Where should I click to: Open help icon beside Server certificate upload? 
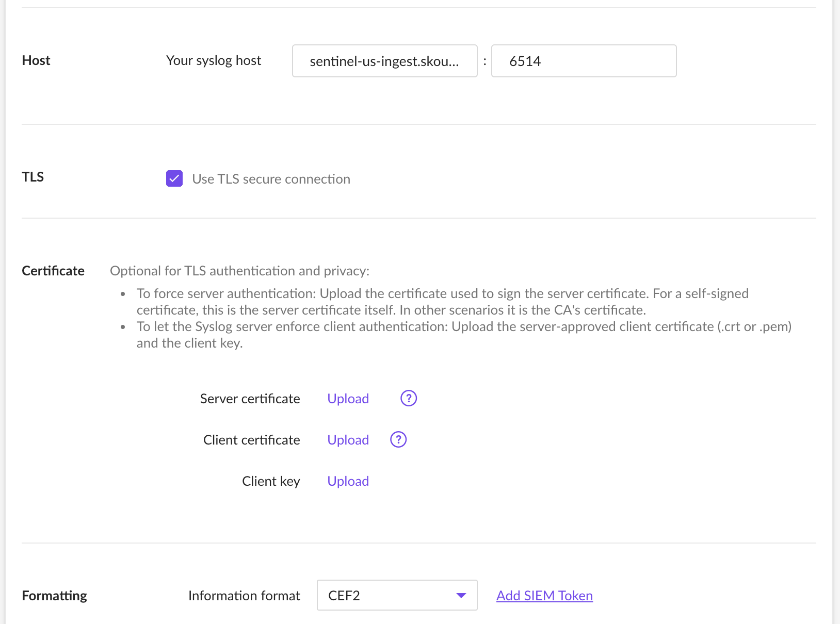(x=409, y=398)
